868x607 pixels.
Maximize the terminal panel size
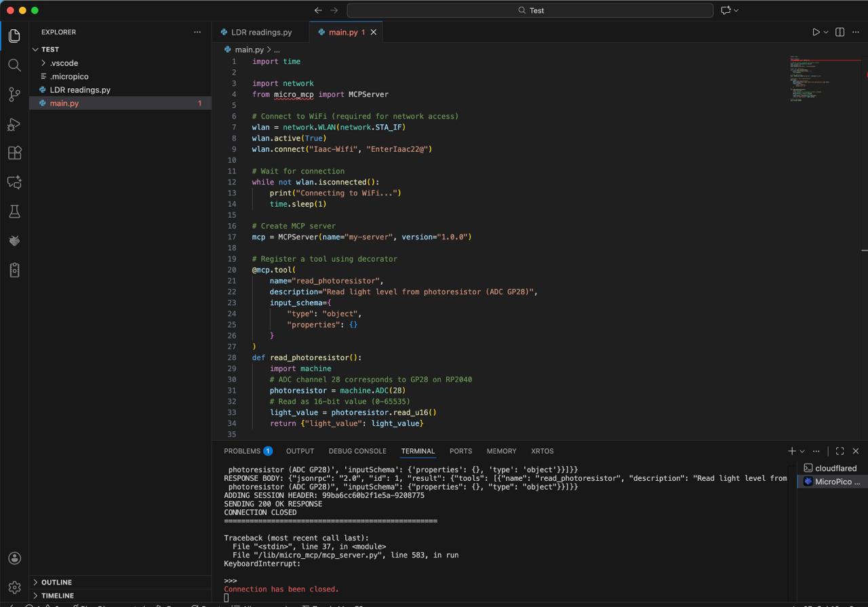[840, 451]
